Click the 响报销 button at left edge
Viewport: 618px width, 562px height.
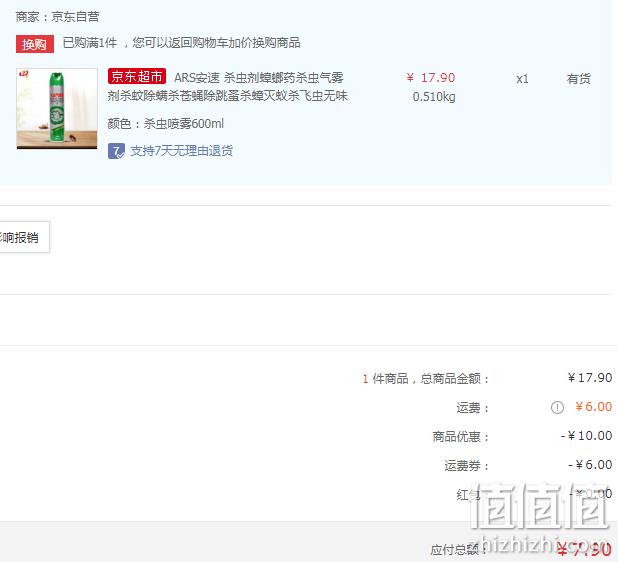pyautogui.click(x=24, y=237)
